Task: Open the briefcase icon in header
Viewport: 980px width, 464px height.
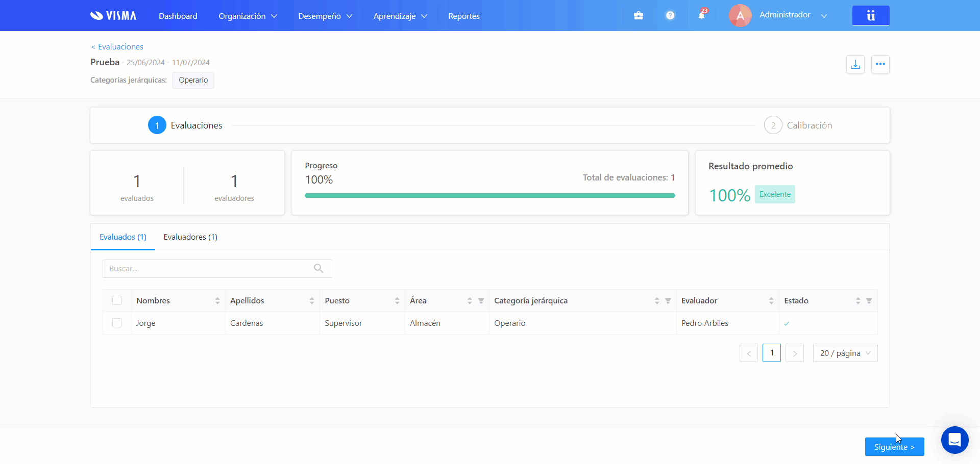Action: 639,16
